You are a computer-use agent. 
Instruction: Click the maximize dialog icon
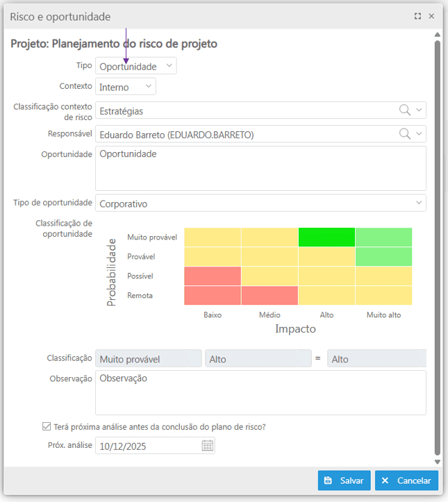(x=417, y=16)
